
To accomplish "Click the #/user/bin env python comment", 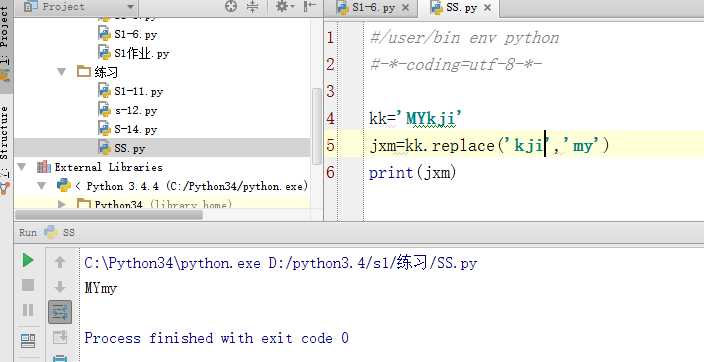I will tap(465, 38).
